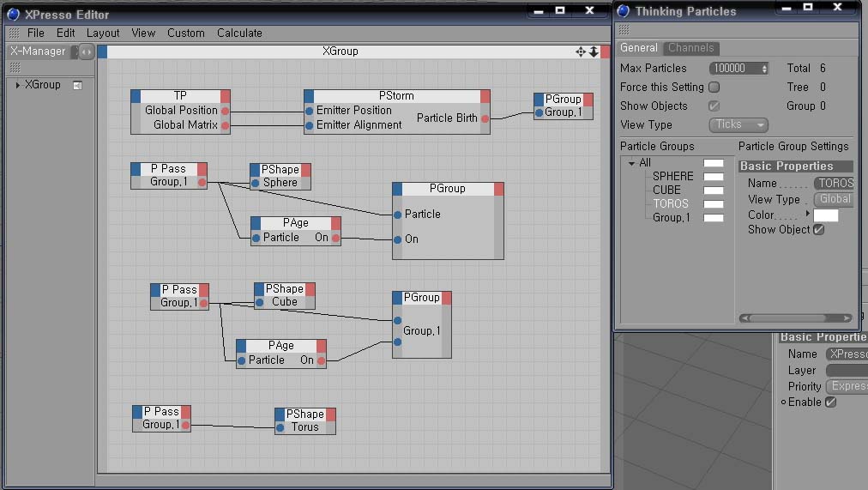Click the Emitter Alignment input port
Image resolution: width=868 pixels, height=490 pixels.
310,125
